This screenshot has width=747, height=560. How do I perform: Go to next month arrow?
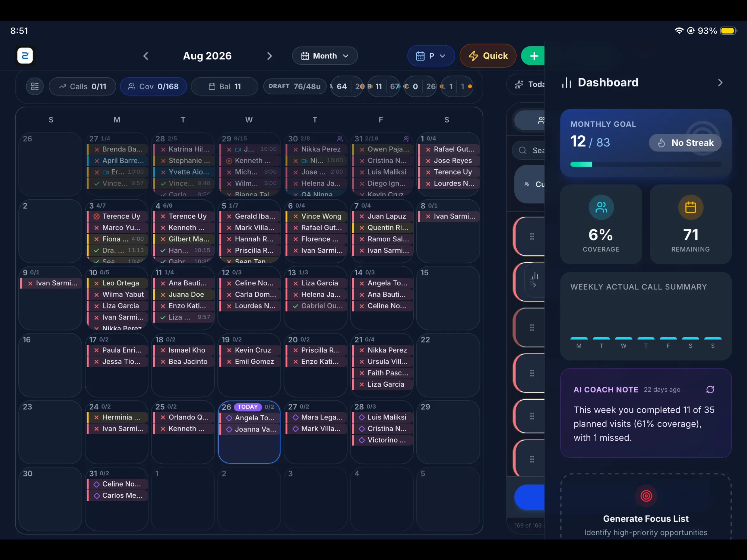tap(270, 56)
